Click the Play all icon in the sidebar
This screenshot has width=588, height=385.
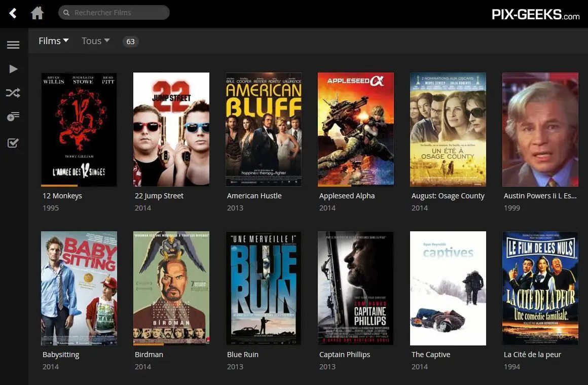click(x=13, y=69)
